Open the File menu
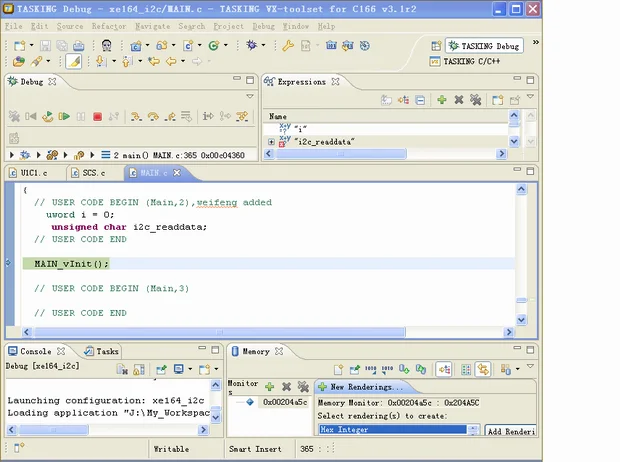The width and height of the screenshot is (620, 462). 13,27
